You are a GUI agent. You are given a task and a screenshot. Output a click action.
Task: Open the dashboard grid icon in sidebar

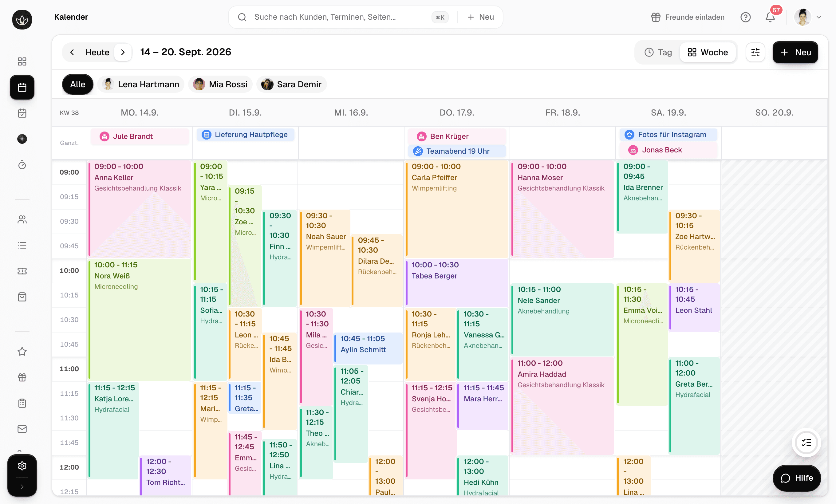22,61
